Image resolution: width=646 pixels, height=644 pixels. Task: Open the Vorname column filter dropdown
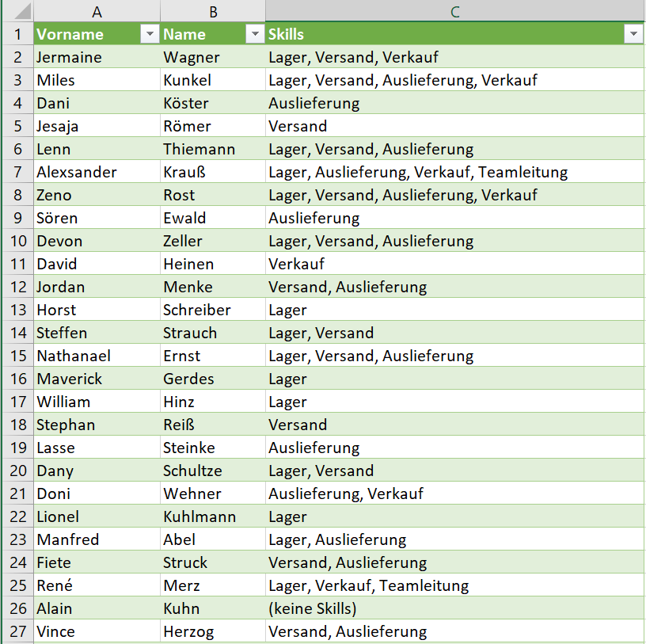coord(150,34)
